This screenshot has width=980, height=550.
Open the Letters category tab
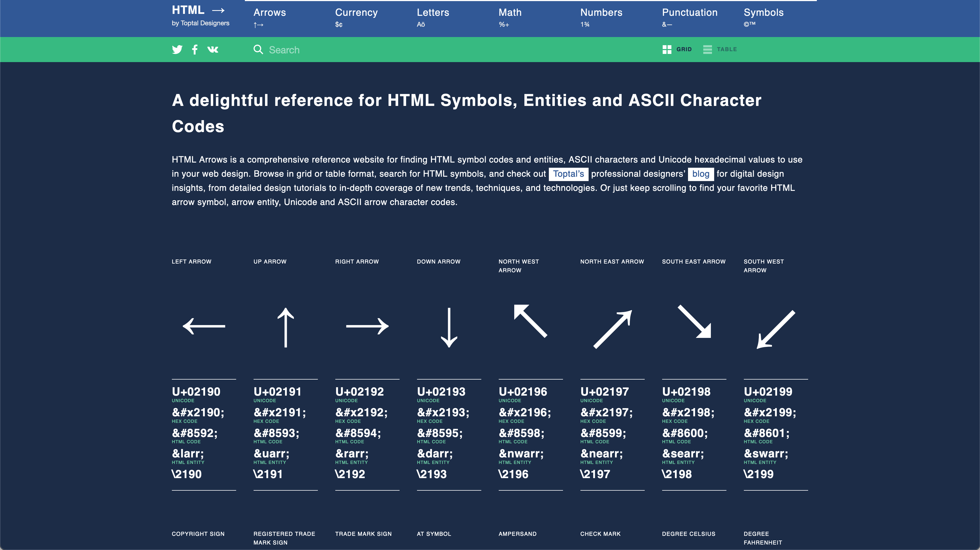click(x=433, y=17)
